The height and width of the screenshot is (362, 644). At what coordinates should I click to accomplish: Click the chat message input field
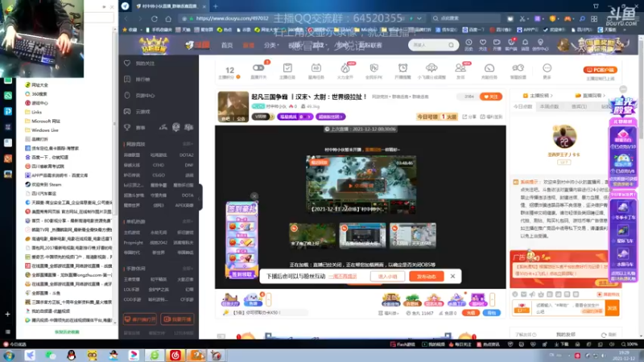point(569,308)
